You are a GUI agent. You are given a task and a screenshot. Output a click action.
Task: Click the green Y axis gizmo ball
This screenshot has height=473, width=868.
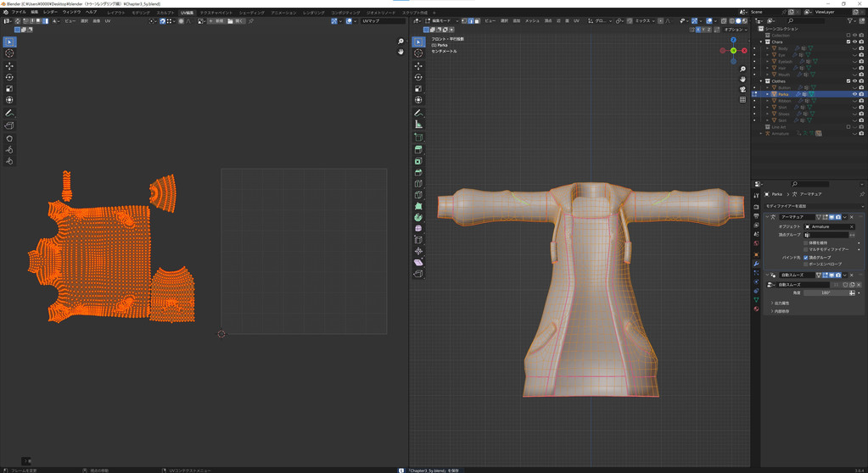tap(734, 51)
